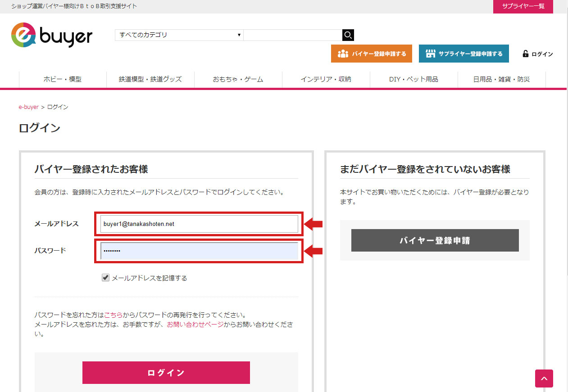Click the padlock login icon in header
568x392 pixels.
coord(525,54)
